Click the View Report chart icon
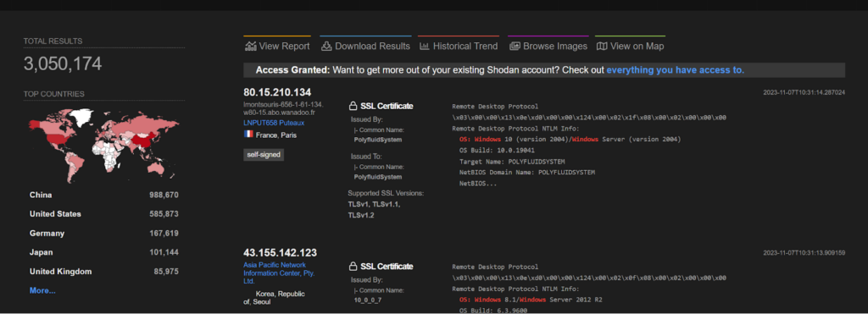The height and width of the screenshot is (314, 868). pyautogui.click(x=250, y=47)
